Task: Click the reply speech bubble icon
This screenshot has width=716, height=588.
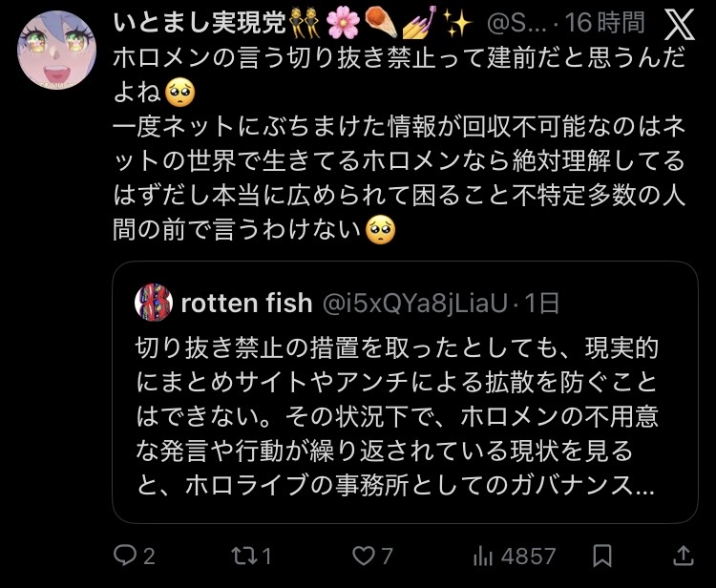Action: (125, 555)
